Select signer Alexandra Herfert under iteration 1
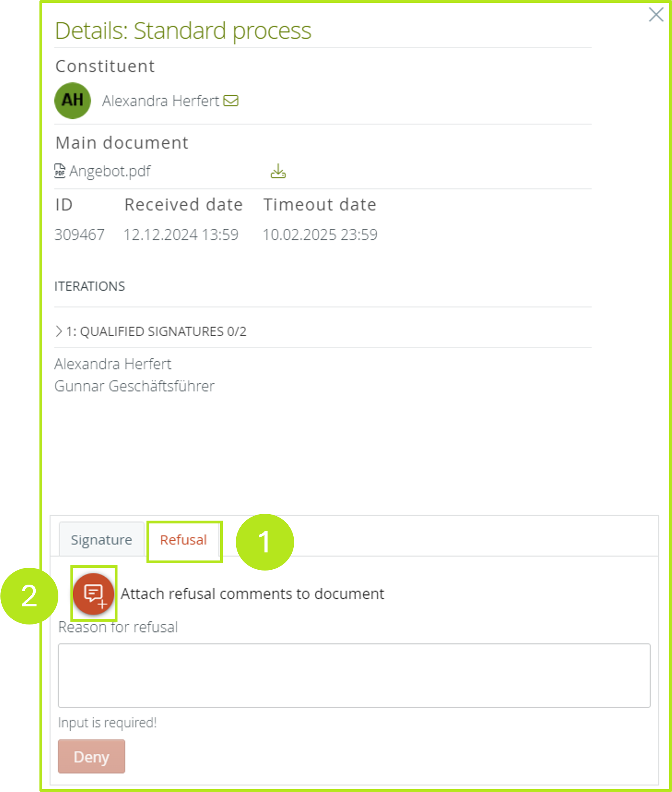The image size is (672, 792). tap(113, 364)
